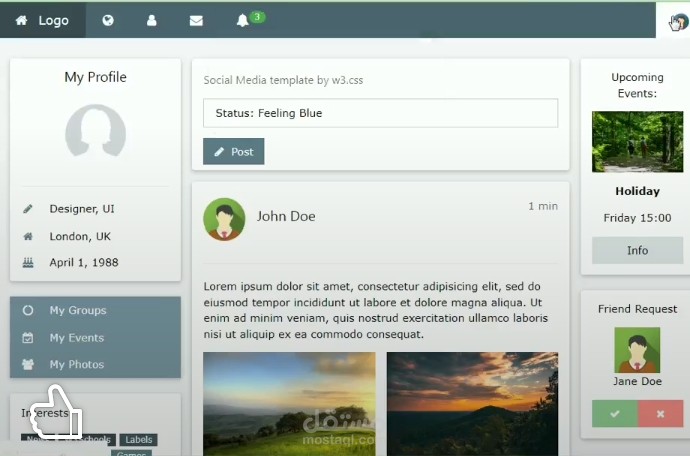The image size is (690, 456).
Task: Click the green notification badge showing 3
Action: [257, 17]
